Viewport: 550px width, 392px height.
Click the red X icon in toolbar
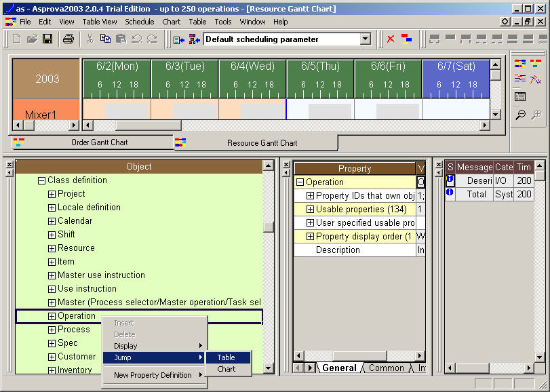click(391, 39)
